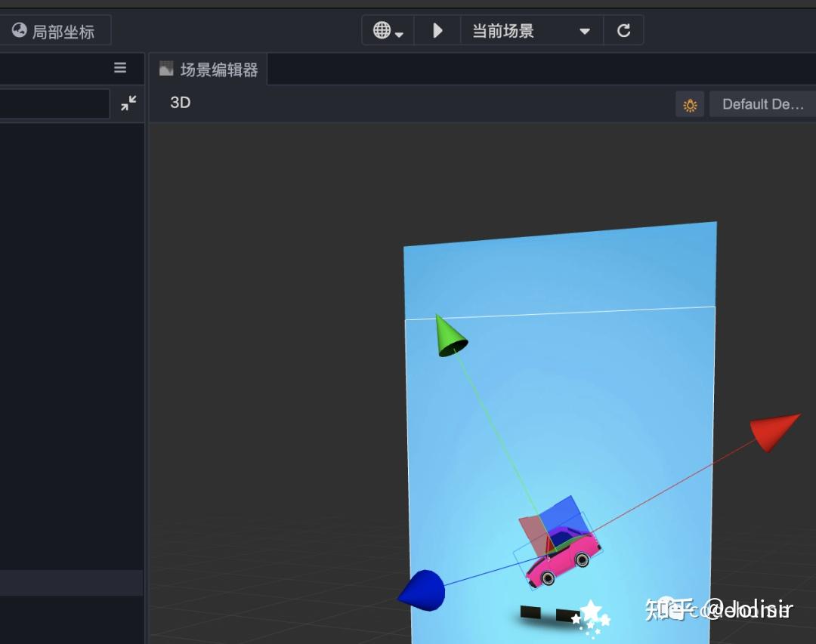Play the current scene preview

click(x=437, y=31)
